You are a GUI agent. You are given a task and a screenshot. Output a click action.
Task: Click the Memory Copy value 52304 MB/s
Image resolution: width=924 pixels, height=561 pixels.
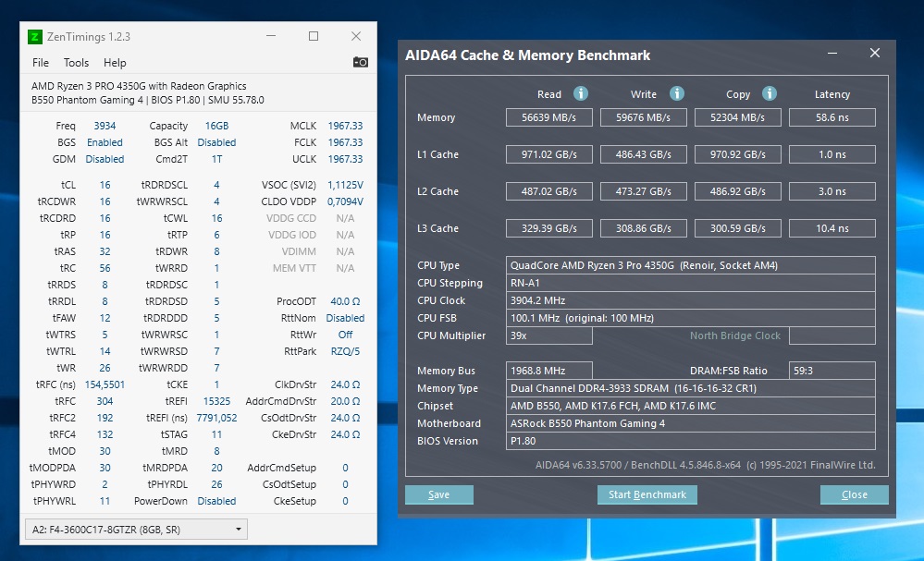click(x=738, y=117)
